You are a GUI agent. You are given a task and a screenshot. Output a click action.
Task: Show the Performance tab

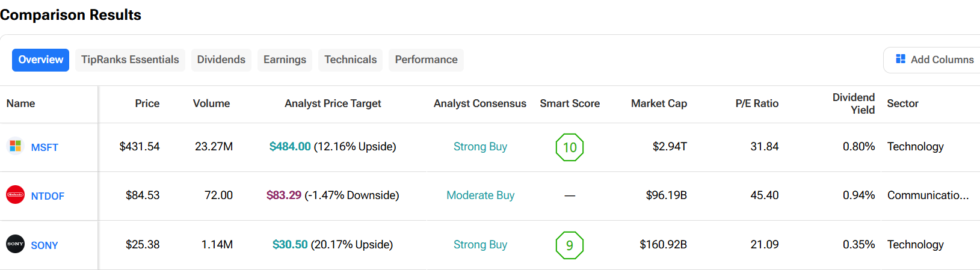click(x=426, y=60)
